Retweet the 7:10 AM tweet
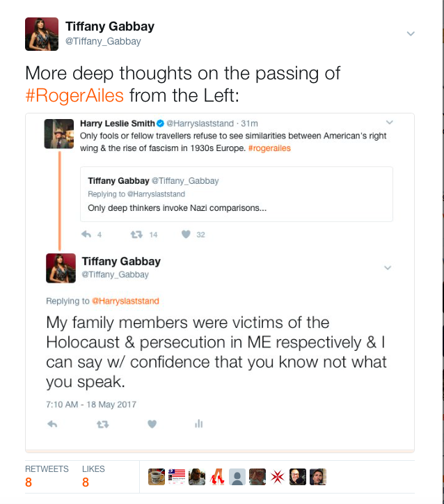444x504 pixels. [x=103, y=424]
